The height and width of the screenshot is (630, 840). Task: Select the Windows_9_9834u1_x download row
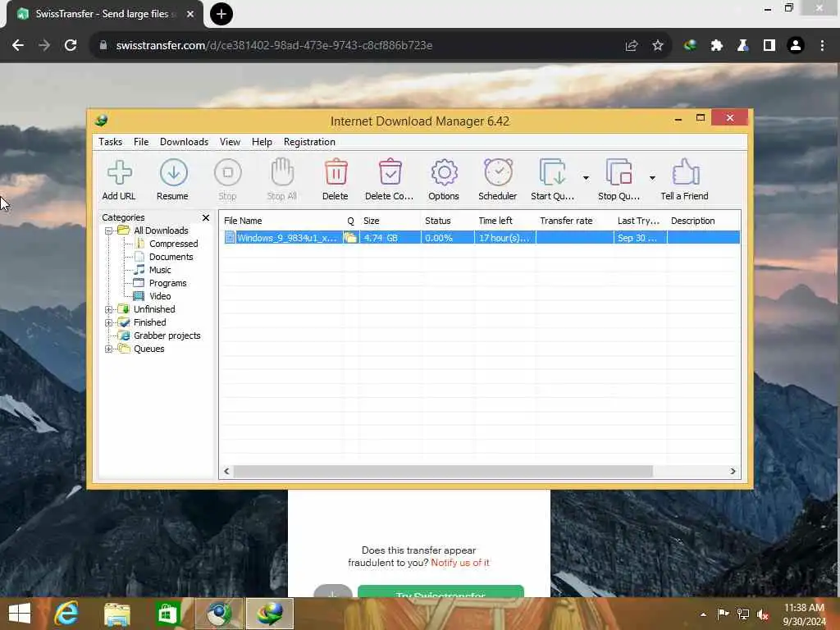481,238
